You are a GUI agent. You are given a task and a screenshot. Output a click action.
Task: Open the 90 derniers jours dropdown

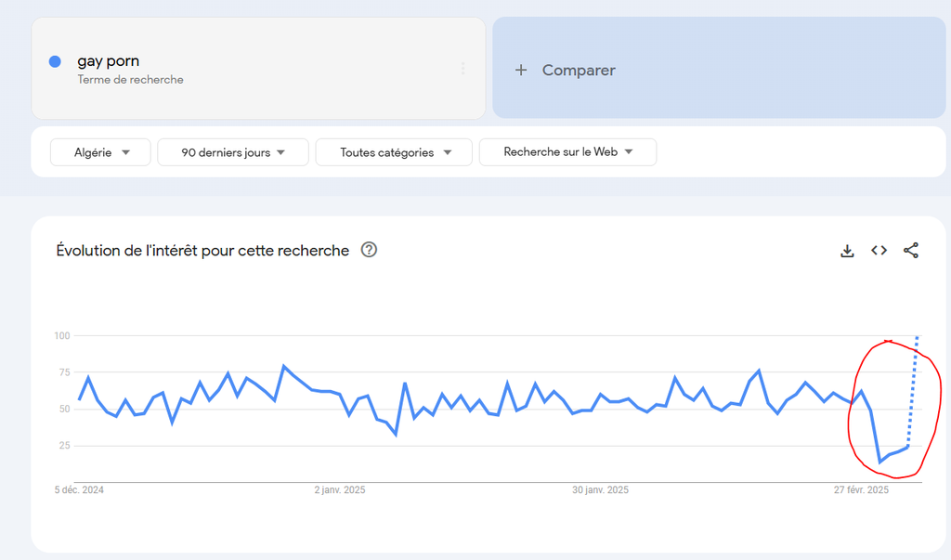(232, 152)
